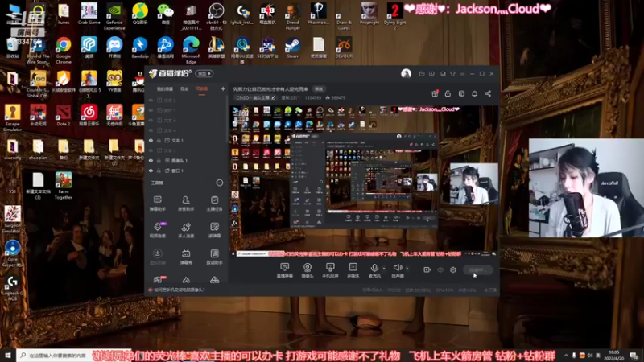The image size is (644, 362).
Task: Open the Microsoft Edge desktop shortcut
Action: pos(191,50)
